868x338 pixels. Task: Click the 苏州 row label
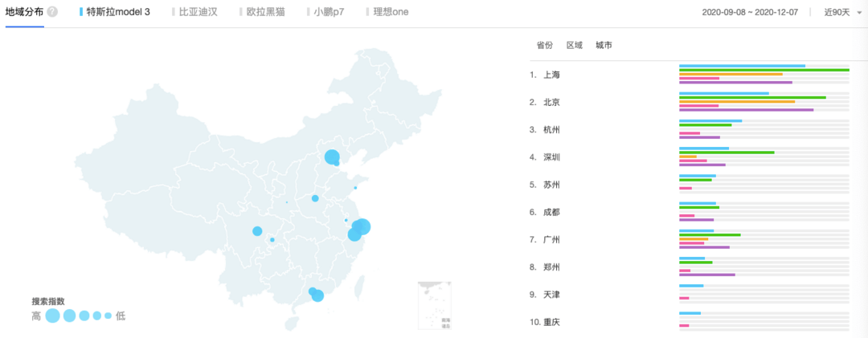pyautogui.click(x=552, y=185)
